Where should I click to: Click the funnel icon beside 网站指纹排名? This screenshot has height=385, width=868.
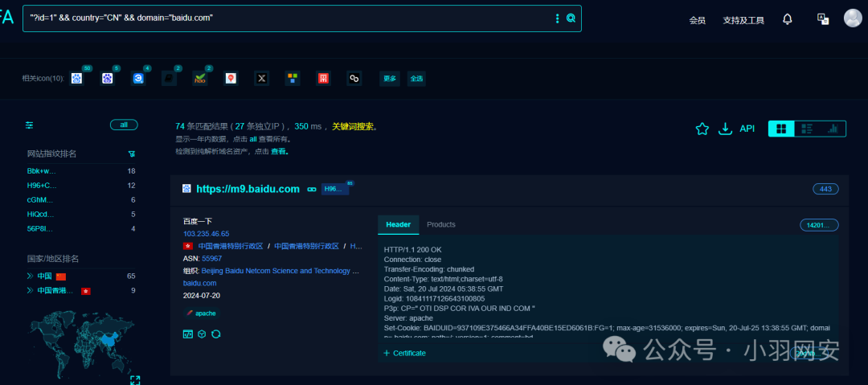[131, 154]
